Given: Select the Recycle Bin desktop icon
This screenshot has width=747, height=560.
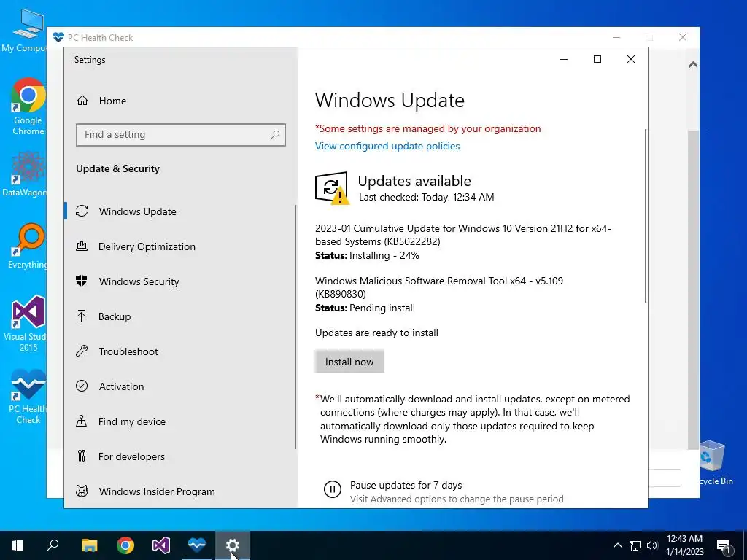Looking at the screenshot, I should pos(715,463).
